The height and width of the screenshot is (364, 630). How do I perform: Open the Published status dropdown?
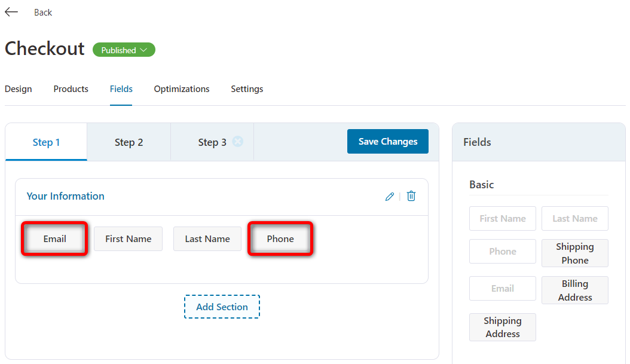tap(124, 50)
